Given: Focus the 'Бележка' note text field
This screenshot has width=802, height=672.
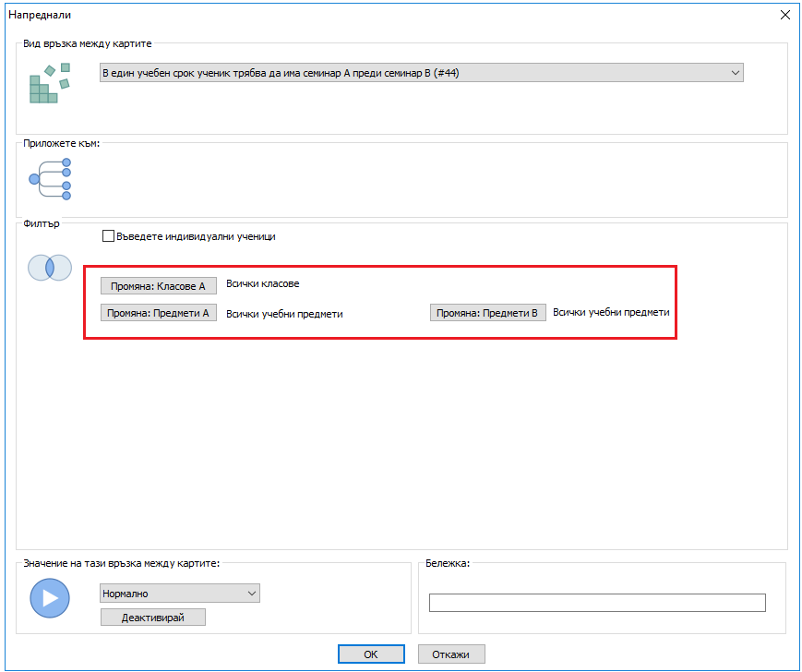Looking at the screenshot, I should (x=597, y=603).
